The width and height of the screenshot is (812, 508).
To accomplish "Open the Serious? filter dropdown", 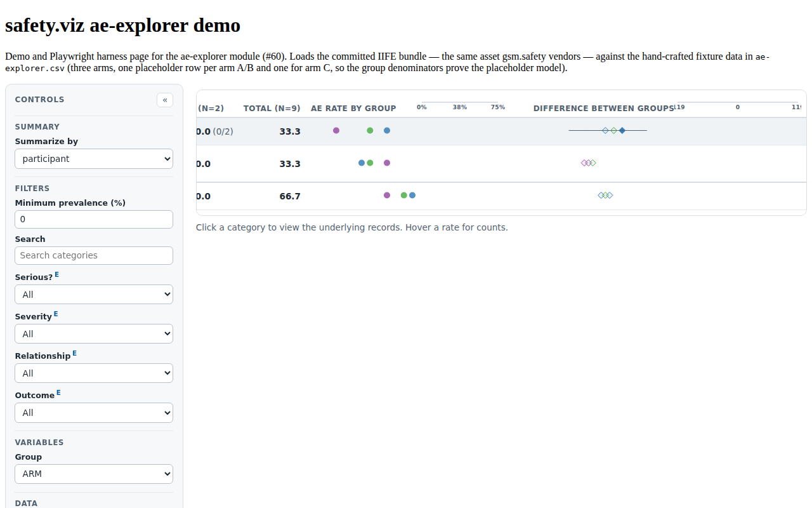I will click(x=94, y=295).
